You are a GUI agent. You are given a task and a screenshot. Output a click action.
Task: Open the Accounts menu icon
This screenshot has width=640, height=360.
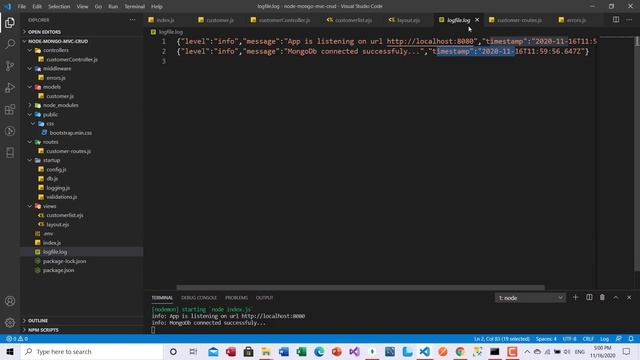tap(10, 301)
